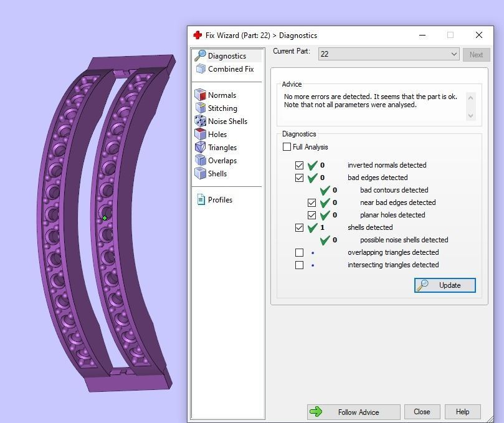Click green checkmark beside bad contours
Image resolution: width=504 pixels, height=423 pixels.
click(325, 190)
